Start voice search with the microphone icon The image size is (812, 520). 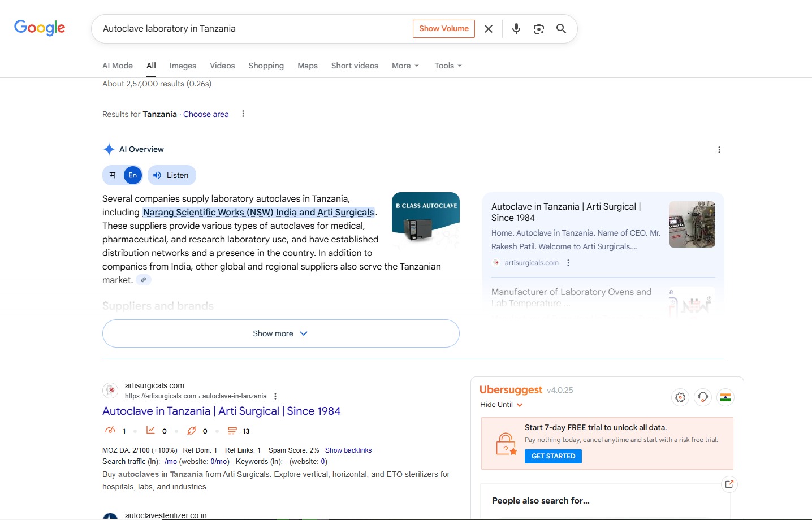pyautogui.click(x=516, y=29)
